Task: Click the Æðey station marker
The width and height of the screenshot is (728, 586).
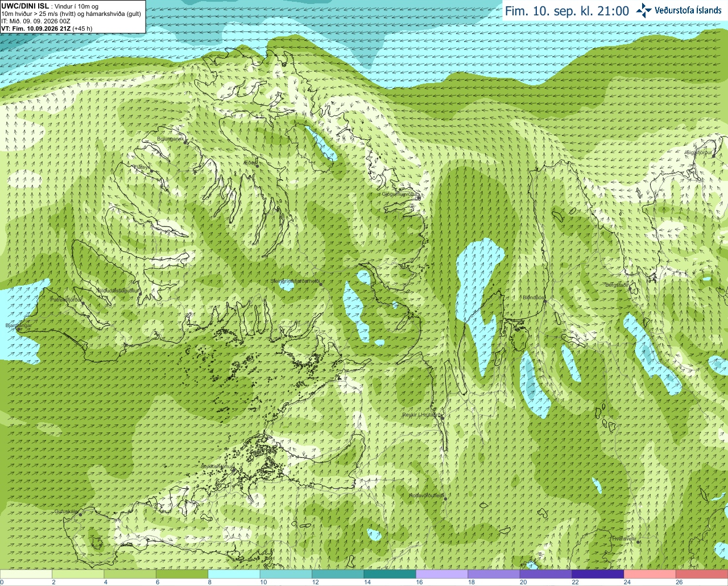Action: pyautogui.click(x=257, y=166)
